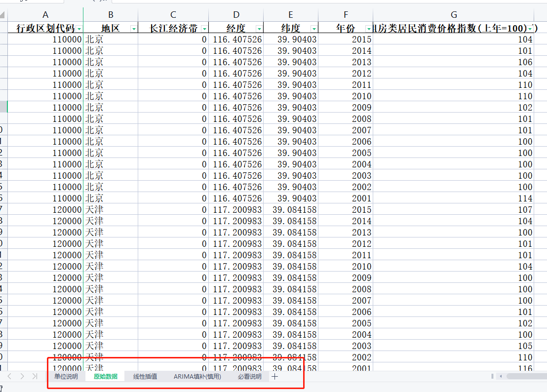The height and width of the screenshot is (392, 547).
Task: Select index value 110 for 天津 2002
Action: [454, 357]
